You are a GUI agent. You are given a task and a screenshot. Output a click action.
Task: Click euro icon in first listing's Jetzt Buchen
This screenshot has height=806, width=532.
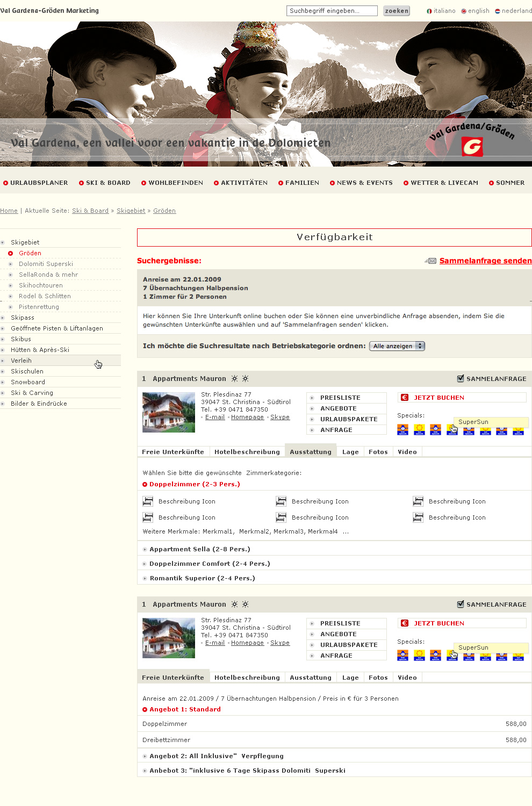point(405,398)
